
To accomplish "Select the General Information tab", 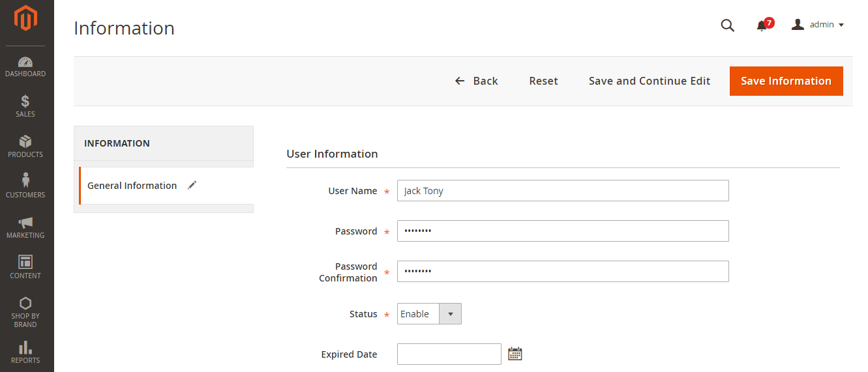I will pyautogui.click(x=132, y=186).
